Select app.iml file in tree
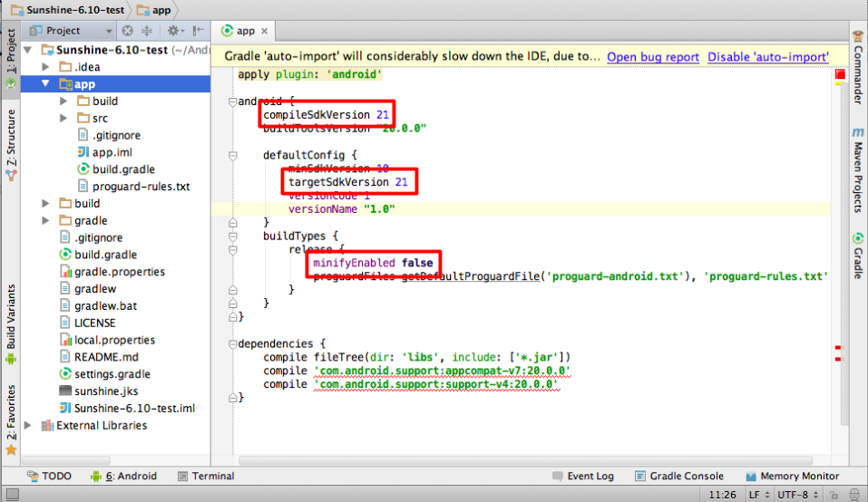The height and width of the screenshot is (502, 868). click(104, 152)
